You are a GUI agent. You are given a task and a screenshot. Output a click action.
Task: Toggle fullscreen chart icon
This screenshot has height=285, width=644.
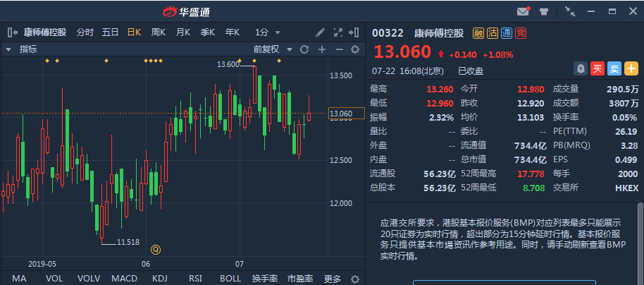point(338,32)
